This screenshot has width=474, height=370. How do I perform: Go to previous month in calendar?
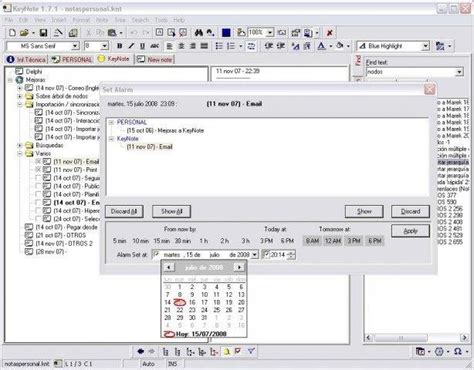pyautogui.click(x=169, y=267)
